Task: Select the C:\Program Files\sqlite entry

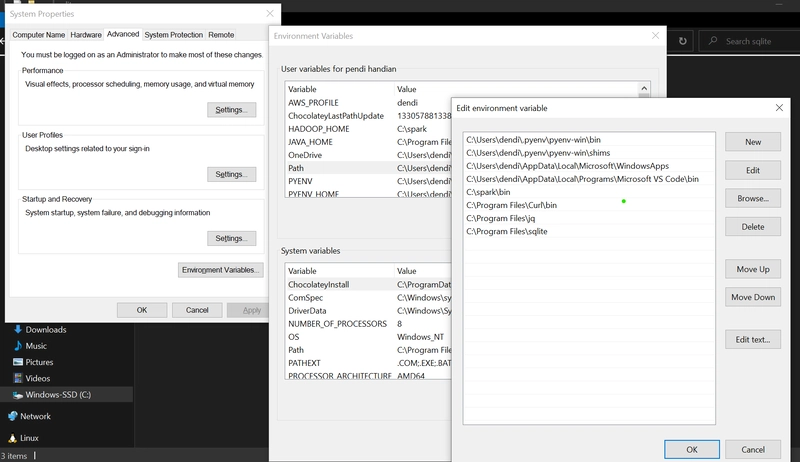Action: 589,232
